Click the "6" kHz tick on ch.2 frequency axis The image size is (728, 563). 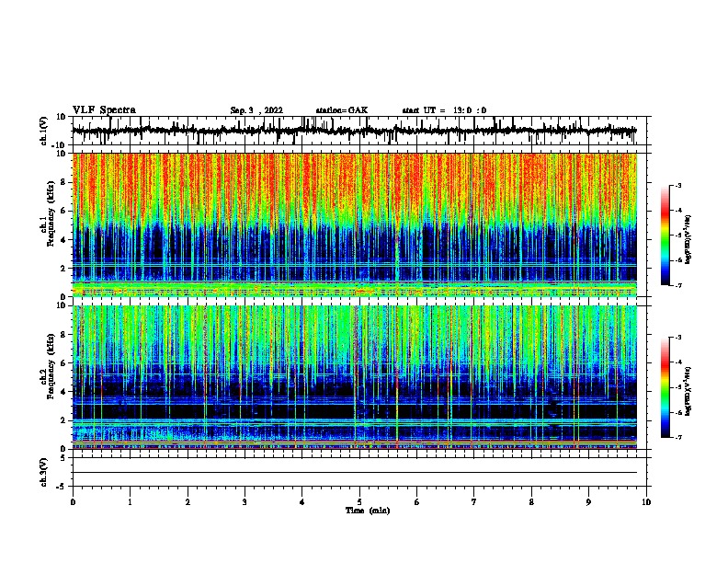[x=64, y=363]
